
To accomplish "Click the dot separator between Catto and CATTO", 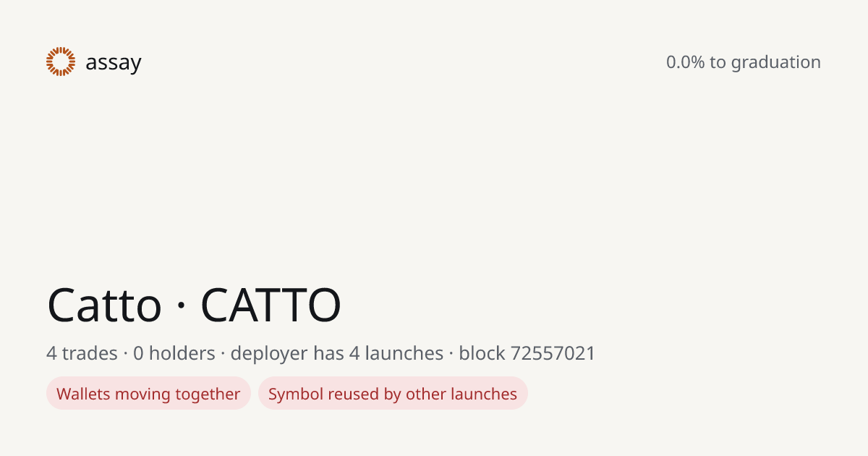I will (181, 307).
